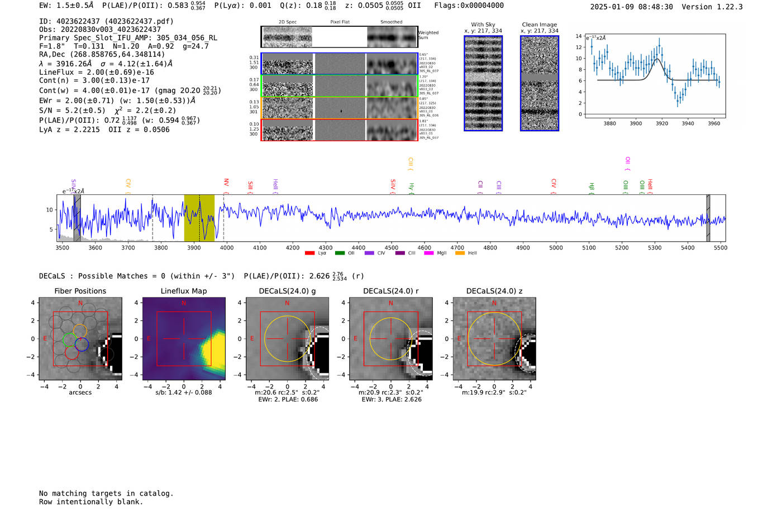Click the red-outlined fiber 2D spectrum cutout
Image resolution: width=782 pixels, height=532 pixels.
pos(288,130)
